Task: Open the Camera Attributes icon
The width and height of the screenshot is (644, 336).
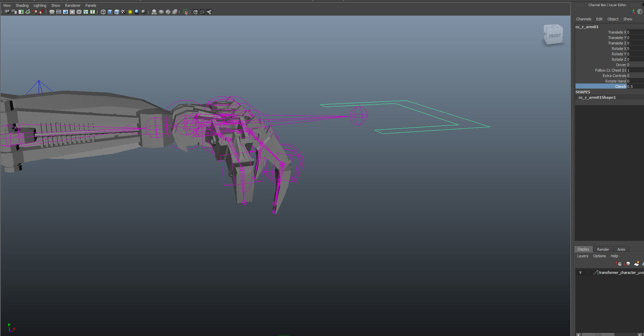Action: pyautogui.click(x=14, y=12)
